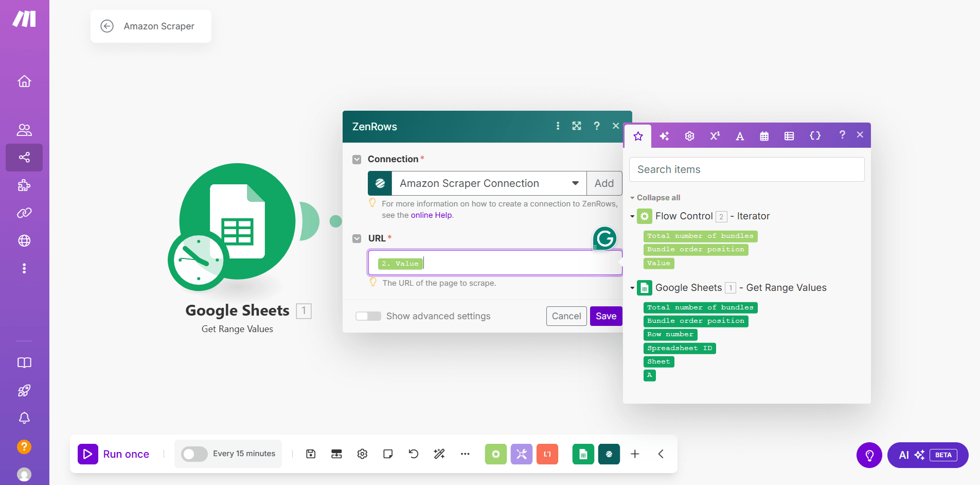
Task: Open green Flow Control tools button
Action: tap(496, 454)
